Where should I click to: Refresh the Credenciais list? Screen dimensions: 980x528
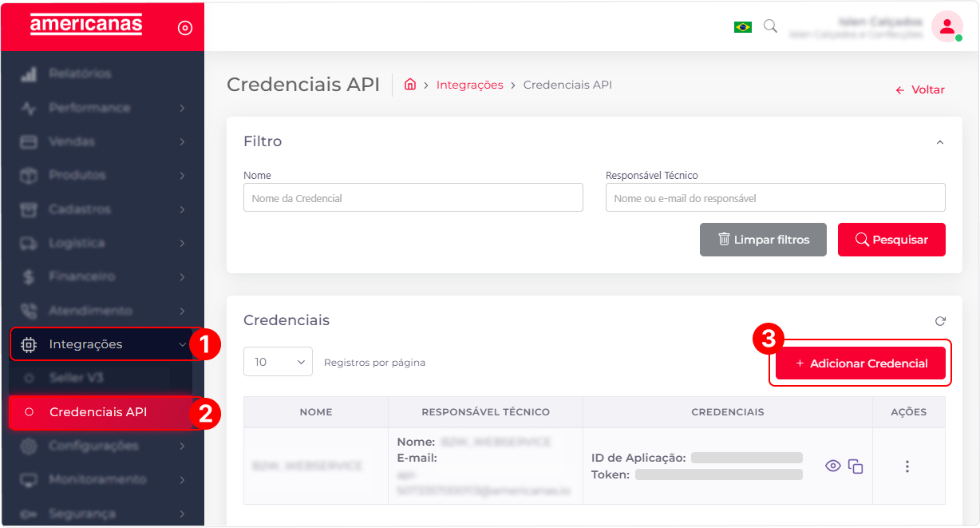click(x=940, y=321)
